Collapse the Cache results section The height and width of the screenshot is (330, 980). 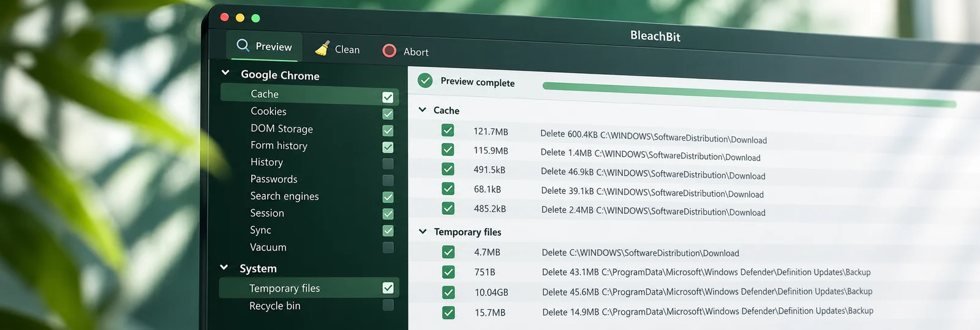click(422, 110)
